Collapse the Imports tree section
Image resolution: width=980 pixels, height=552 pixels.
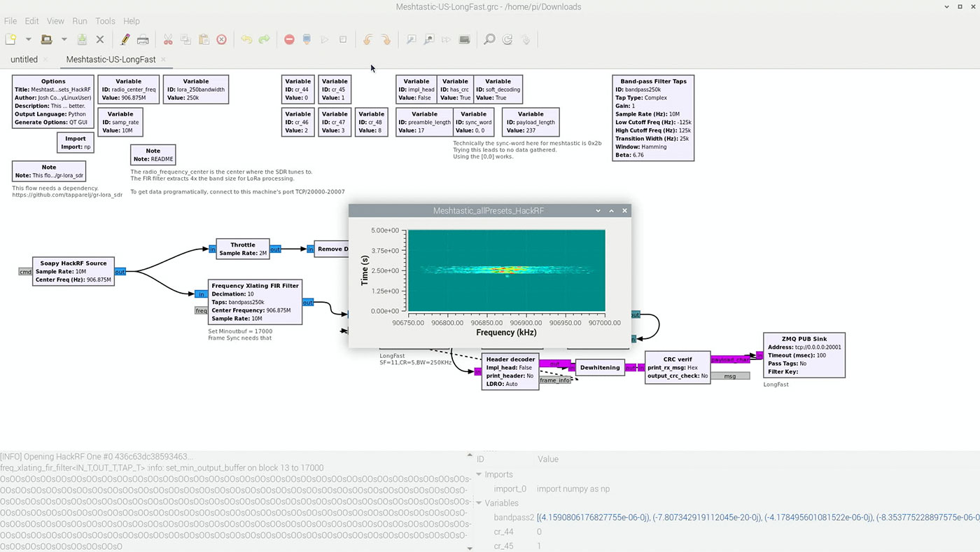(479, 474)
